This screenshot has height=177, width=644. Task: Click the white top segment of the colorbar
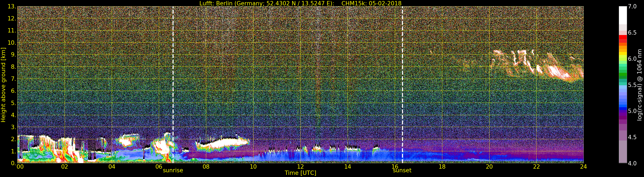(x=623, y=15)
